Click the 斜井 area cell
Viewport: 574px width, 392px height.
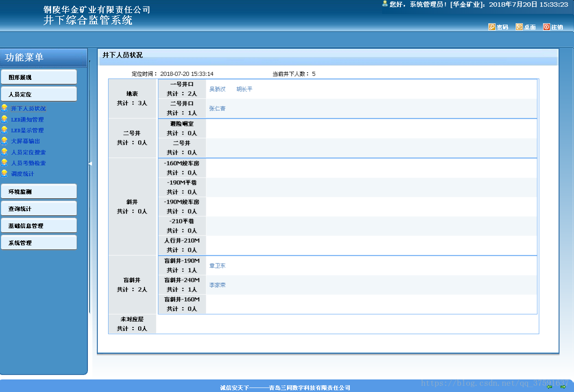click(x=132, y=207)
